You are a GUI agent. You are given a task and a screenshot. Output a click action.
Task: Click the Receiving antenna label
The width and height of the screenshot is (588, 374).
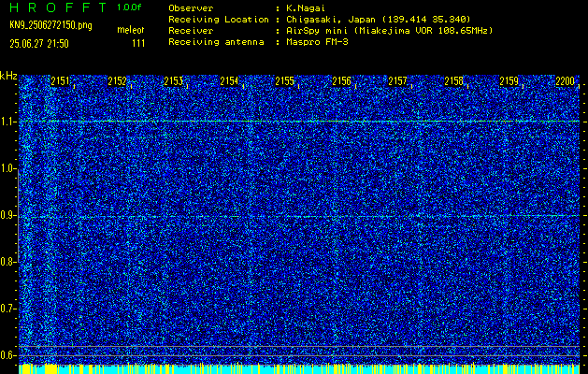click(x=216, y=42)
